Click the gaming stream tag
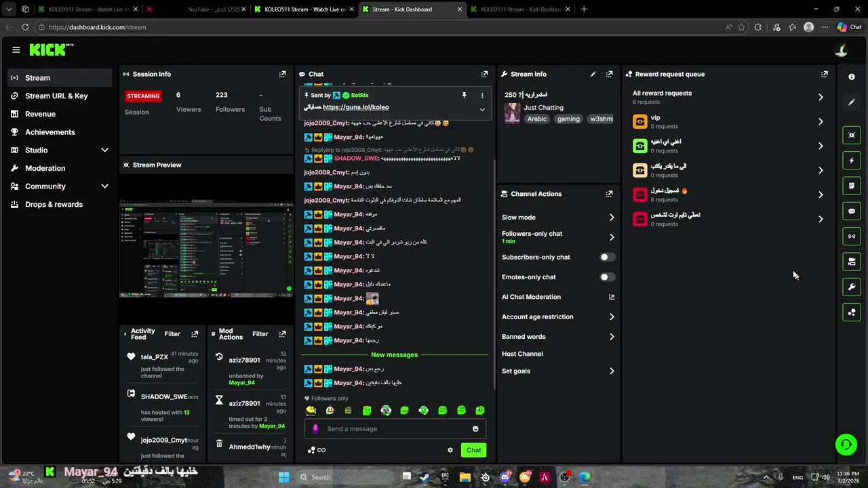This screenshot has height=488, width=868. [568, 119]
